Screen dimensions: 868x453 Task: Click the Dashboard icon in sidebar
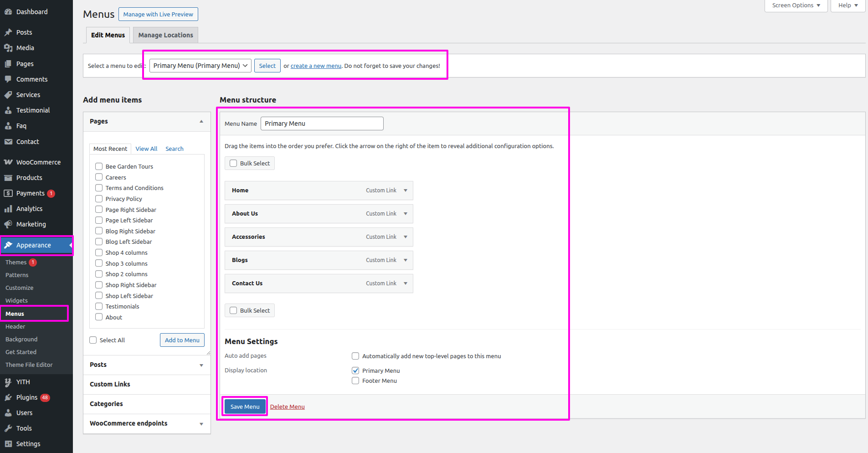pyautogui.click(x=8, y=12)
